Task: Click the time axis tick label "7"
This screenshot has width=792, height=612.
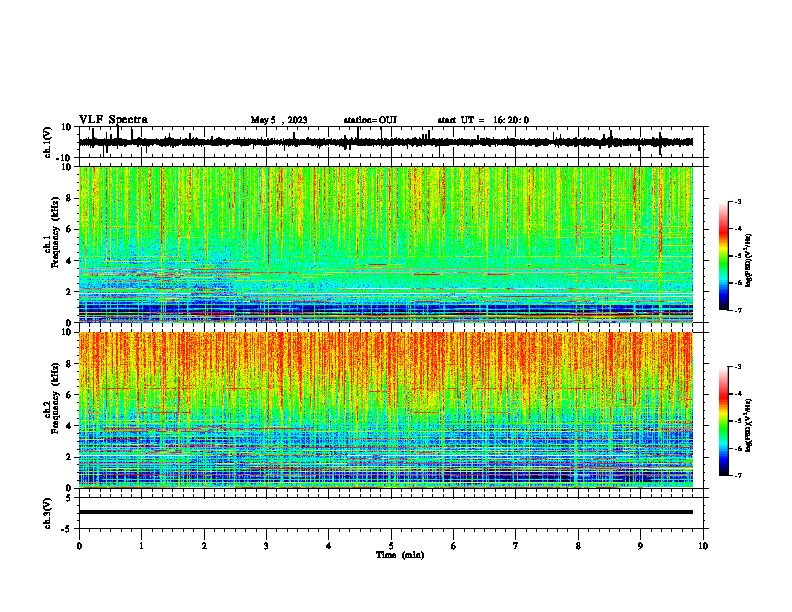Action: click(x=516, y=546)
